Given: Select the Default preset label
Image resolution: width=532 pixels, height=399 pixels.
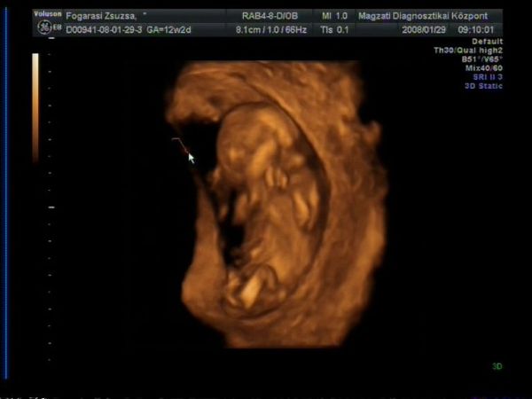Looking at the screenshot, I should coord(487,42).
